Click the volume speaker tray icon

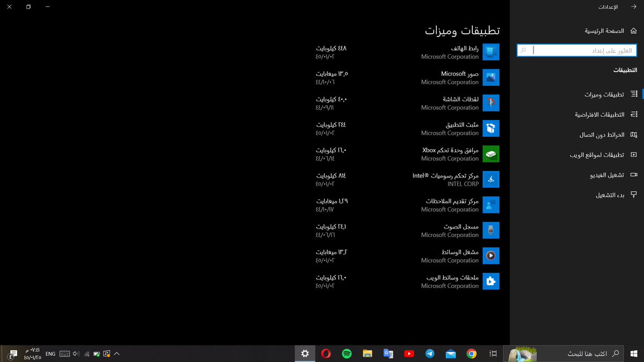pos(76,354)
